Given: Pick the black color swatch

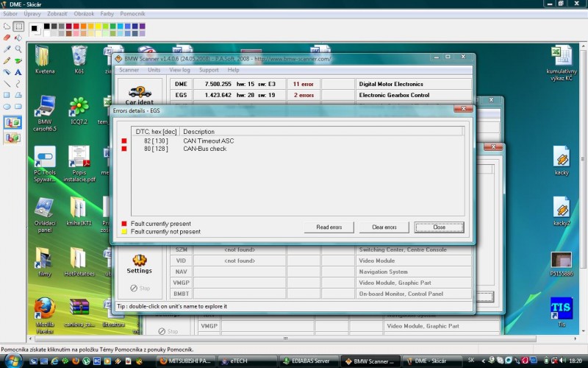Looking at the screenshot, I should click(47, 26).
